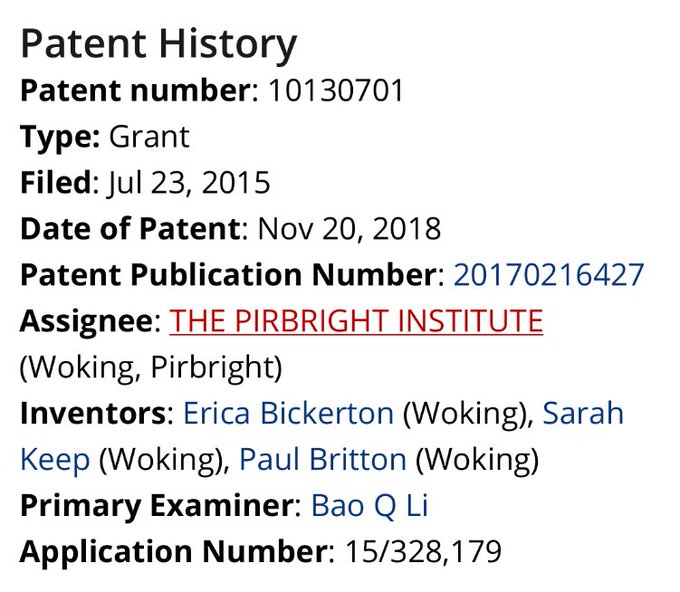The width and height of the screenshot is (680, 592).
Task: Visit inventor Paul Britton's link
Action: coord(322,459)
